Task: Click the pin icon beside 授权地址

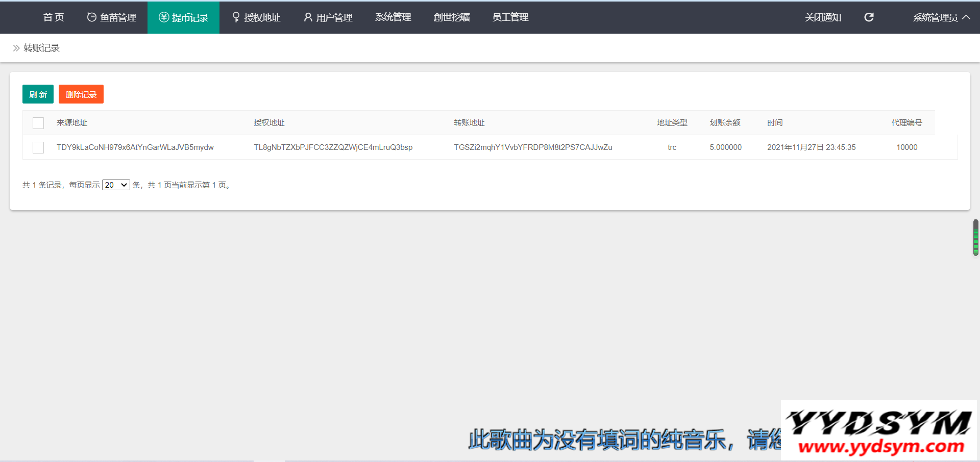Action: (236, 17)
